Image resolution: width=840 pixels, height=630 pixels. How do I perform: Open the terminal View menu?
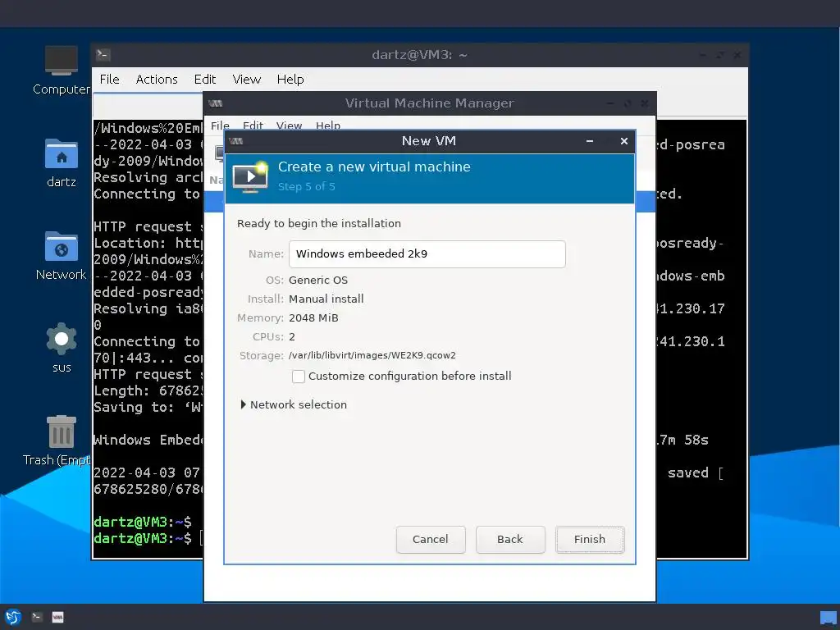pyautogui.click(x=246, y=80)
